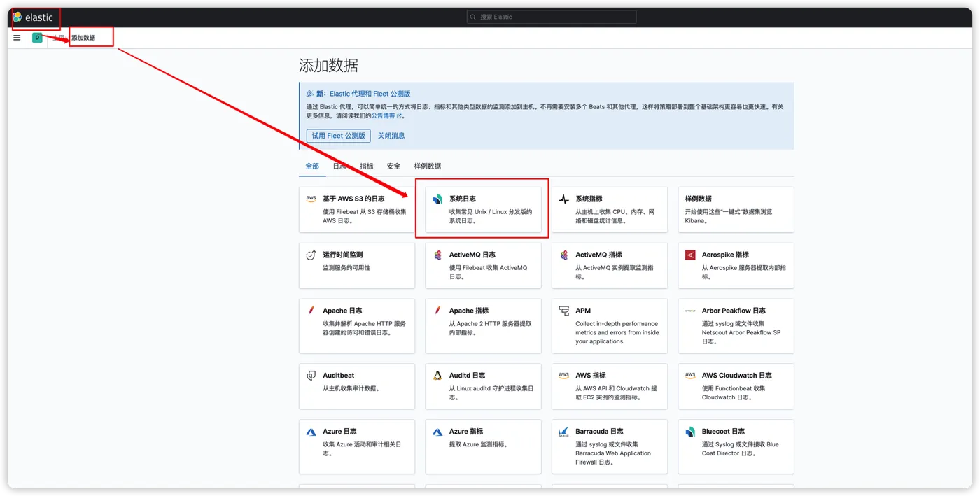This screenshot has height=496, width=980.
Task: Click the Apache 指标 feather icon
Action: [x=437, y=310]
